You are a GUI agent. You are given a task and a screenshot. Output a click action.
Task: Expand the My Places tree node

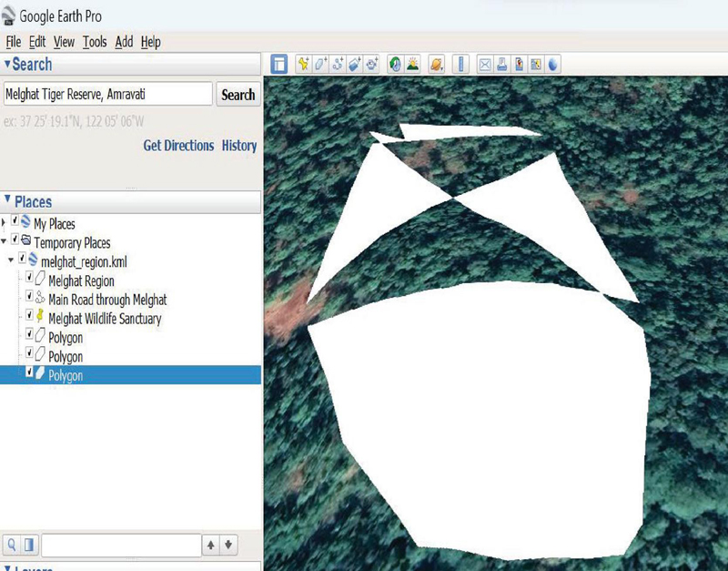[x=4, y=222]
